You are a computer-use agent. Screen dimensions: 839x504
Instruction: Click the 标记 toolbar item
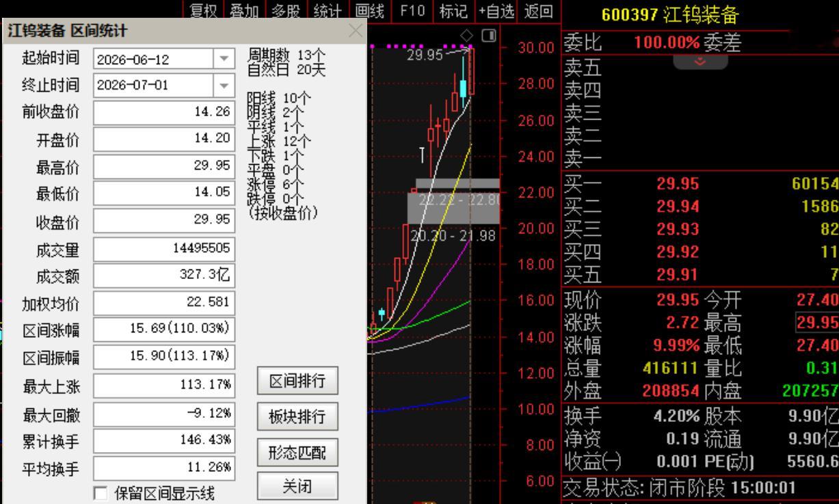(x=453, y=10)
